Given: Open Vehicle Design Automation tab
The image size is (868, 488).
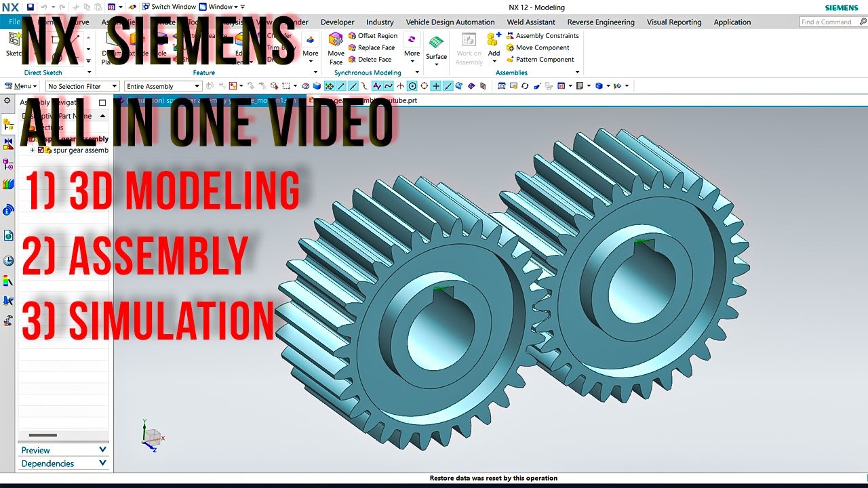Looking at the screenshot, I should (450, 22).
